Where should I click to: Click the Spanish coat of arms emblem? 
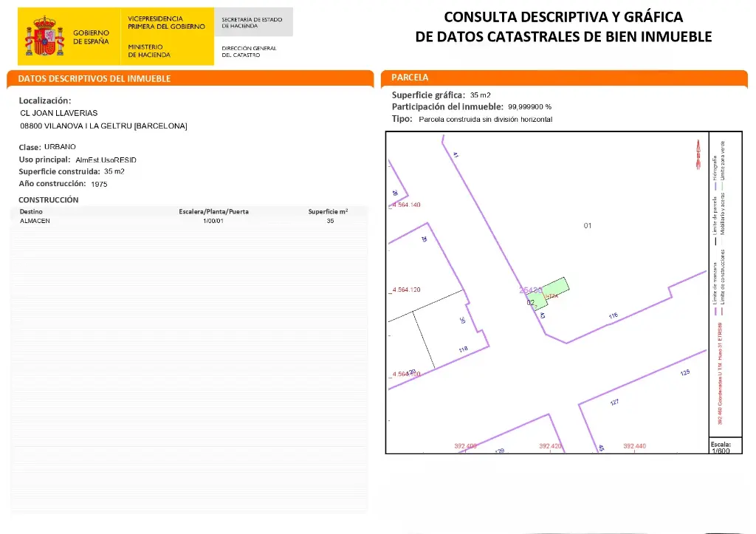coord(46,33)
